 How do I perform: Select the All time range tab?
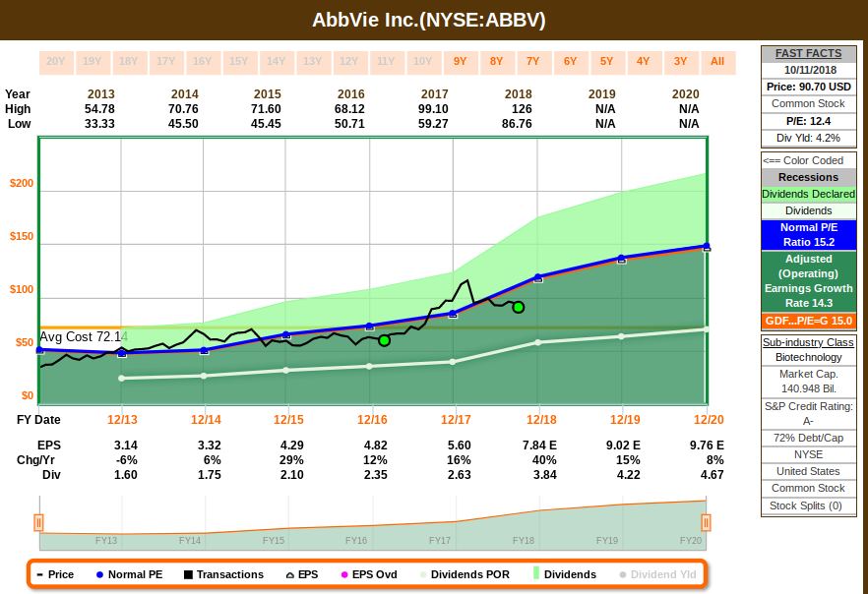(x=717, y=62)
